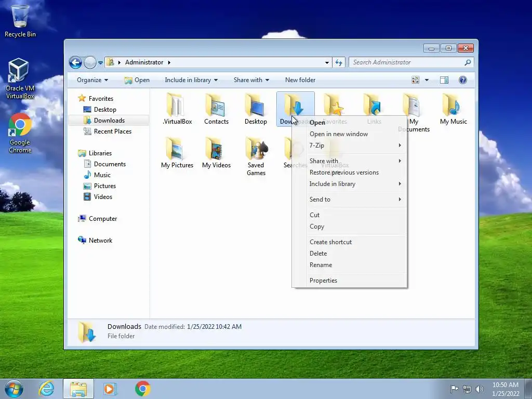Expand Send to submenu in context menu

(x=350, y=199)
